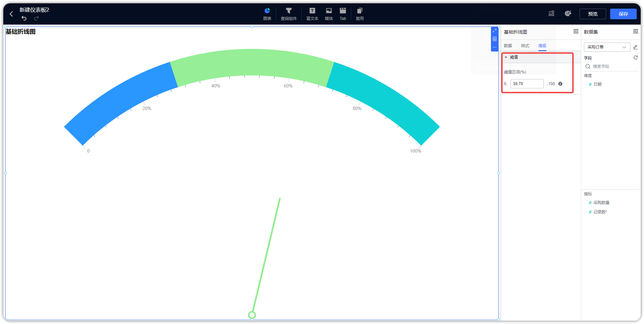This screenshot has height=324, width=644.
Task: Open the theme palette icon
Action: pos(568,14)
